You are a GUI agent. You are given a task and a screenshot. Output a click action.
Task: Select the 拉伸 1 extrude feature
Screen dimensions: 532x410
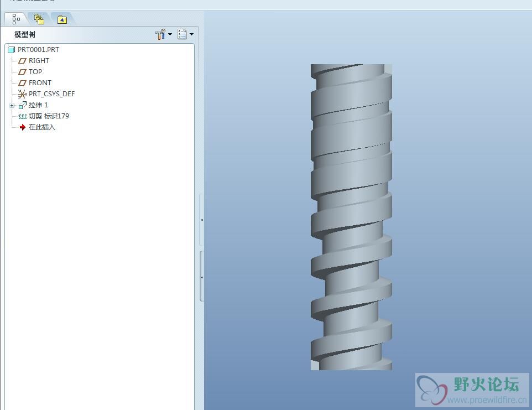coord(38,105)
